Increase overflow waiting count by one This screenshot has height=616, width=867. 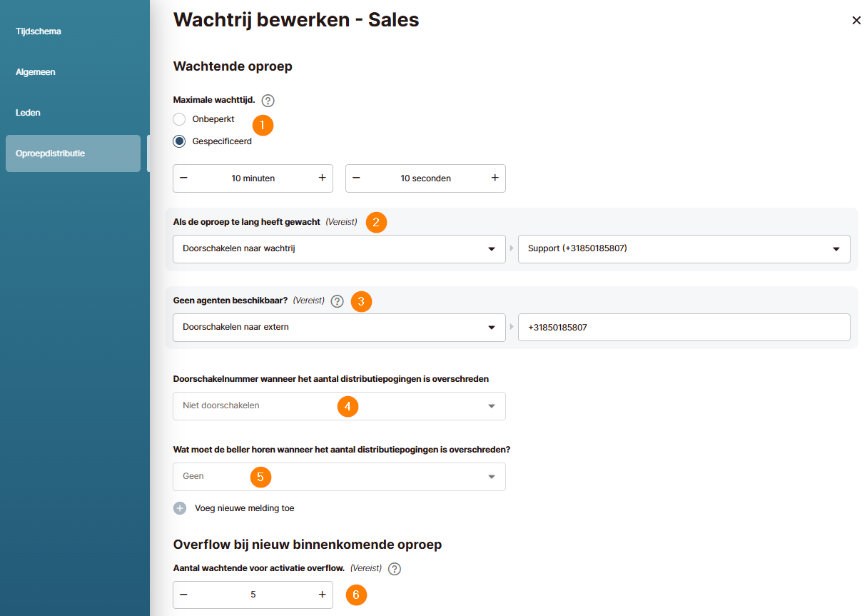click(x=322, y=595)
